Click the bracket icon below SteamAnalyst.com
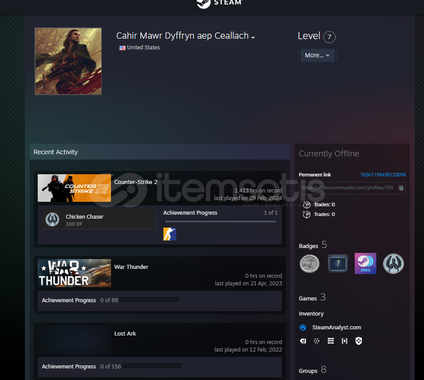This screenshot has height=380, width=424. 344,341
